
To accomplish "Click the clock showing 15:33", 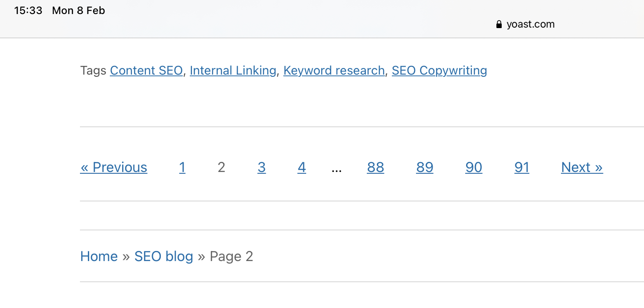I will click(28, 11).
